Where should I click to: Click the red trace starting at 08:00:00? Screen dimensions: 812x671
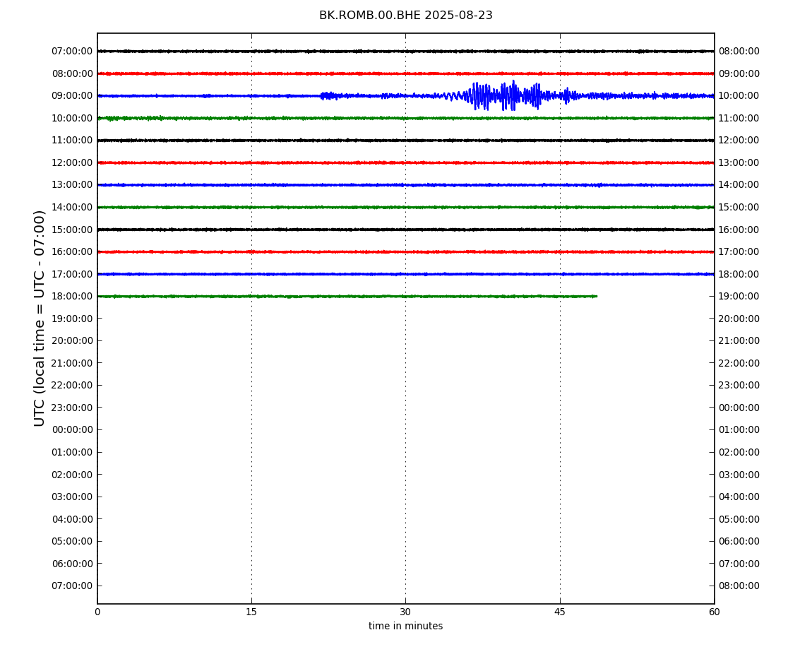click(405, 73)
